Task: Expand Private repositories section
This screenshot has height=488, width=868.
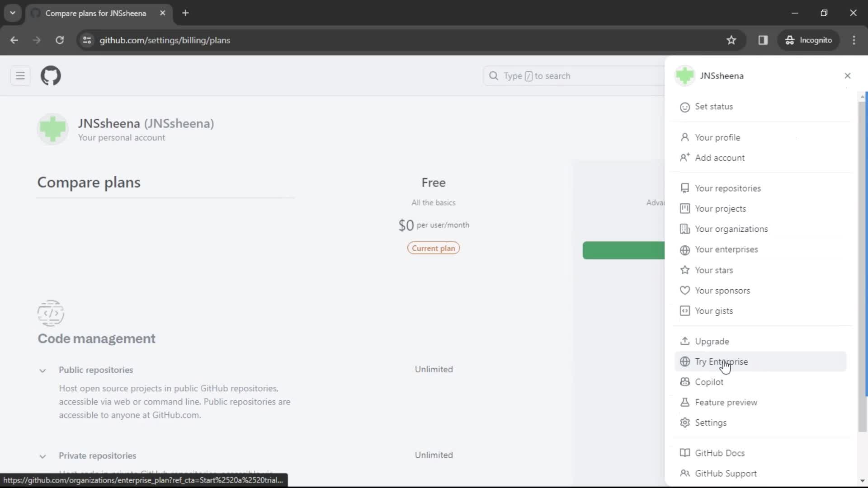Action: [x=42, y=455]
